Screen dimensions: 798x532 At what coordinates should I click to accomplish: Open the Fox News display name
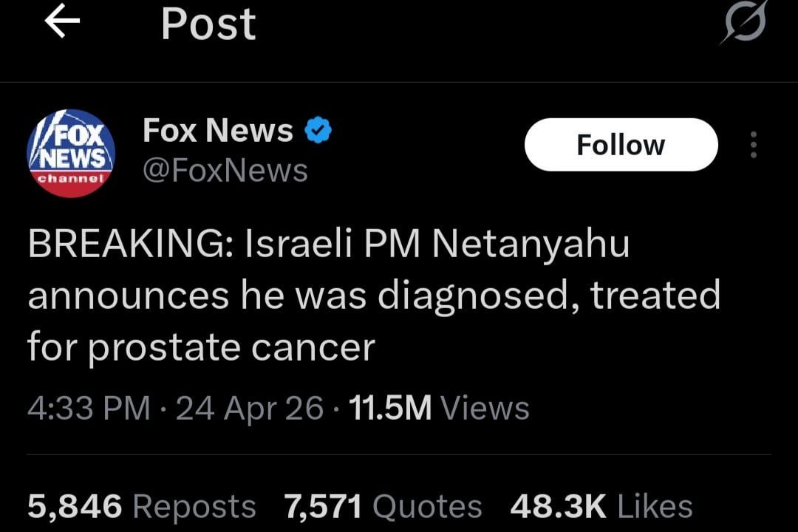[218, 131]
